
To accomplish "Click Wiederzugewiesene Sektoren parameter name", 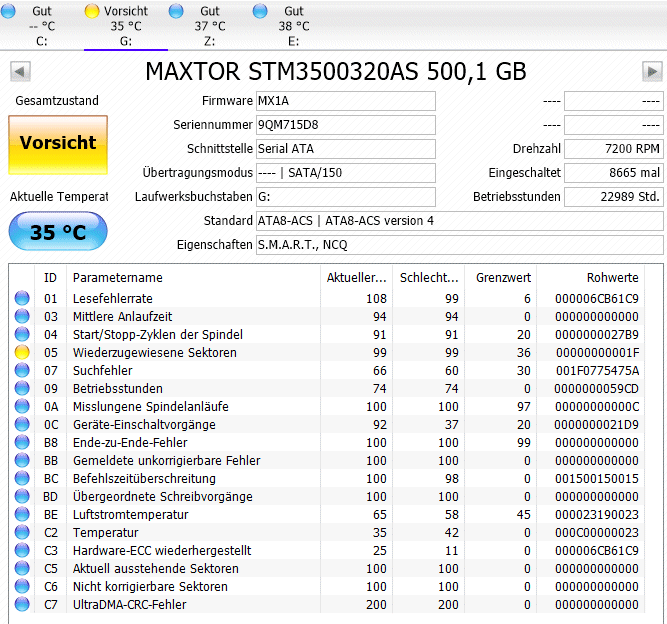I will pyautogui.click(x=154, y=353).
